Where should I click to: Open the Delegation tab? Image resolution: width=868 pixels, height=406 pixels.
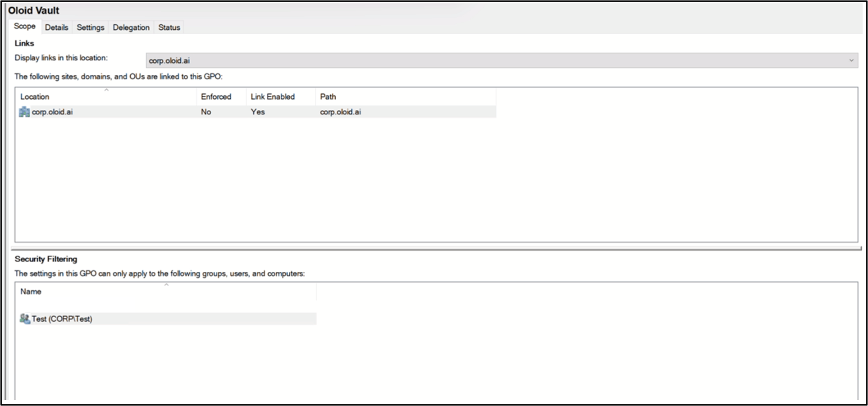[x=131, y=27]
